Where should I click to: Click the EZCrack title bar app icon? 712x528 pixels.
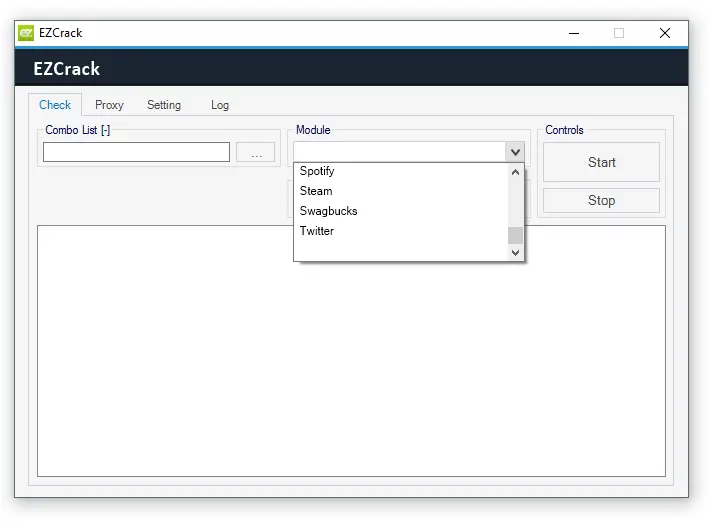click(26, 33)
